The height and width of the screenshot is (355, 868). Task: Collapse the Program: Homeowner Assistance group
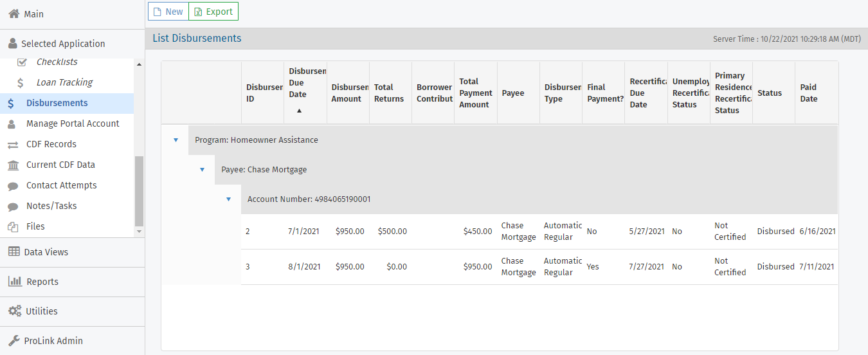(x=176, y=140)
